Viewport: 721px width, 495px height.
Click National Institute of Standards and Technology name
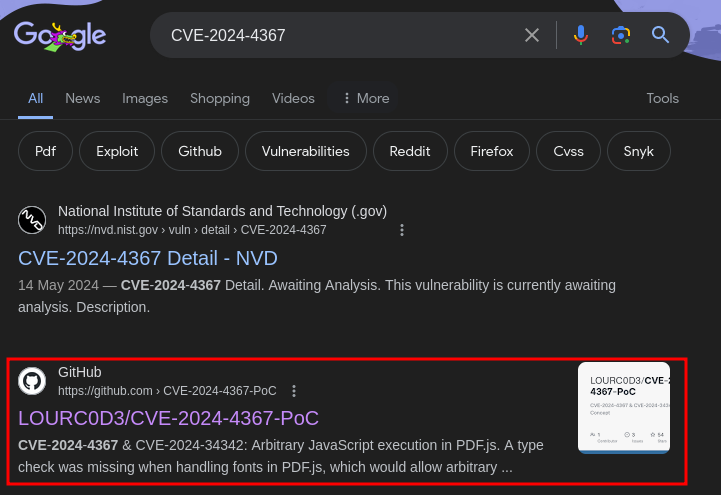(223, 211)
